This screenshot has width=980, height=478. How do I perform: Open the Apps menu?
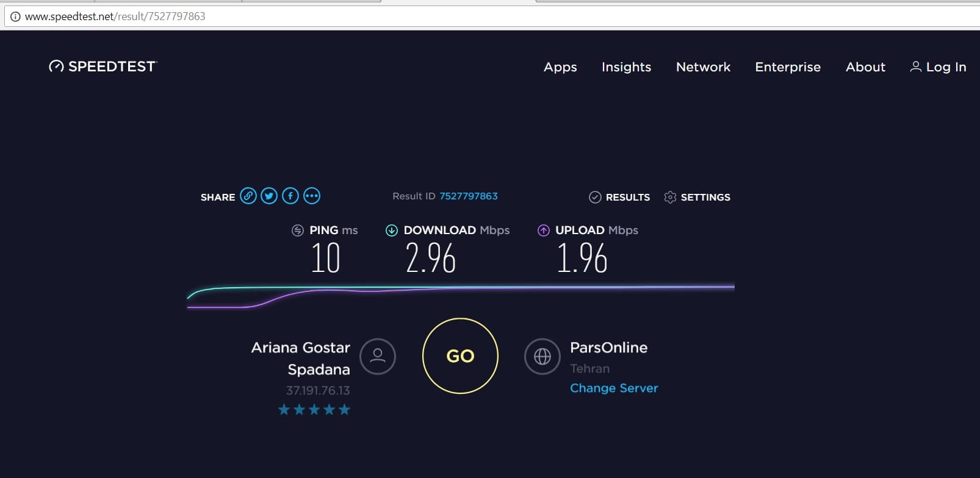pyautogui.click(x=560, y=67)
